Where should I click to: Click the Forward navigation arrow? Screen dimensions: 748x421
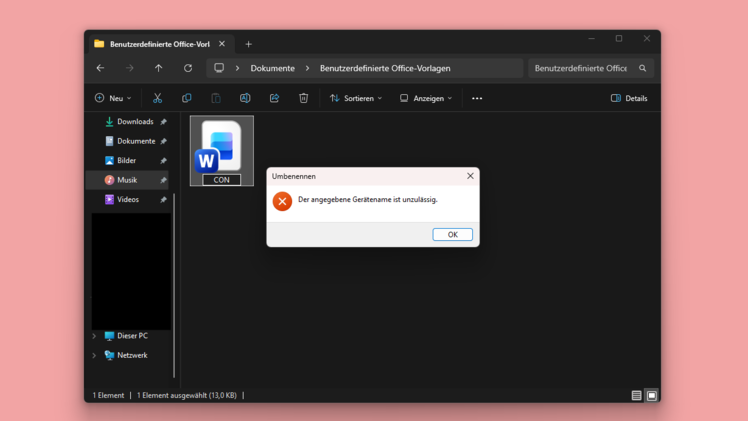pyautogui.click(x=130, y=68)
